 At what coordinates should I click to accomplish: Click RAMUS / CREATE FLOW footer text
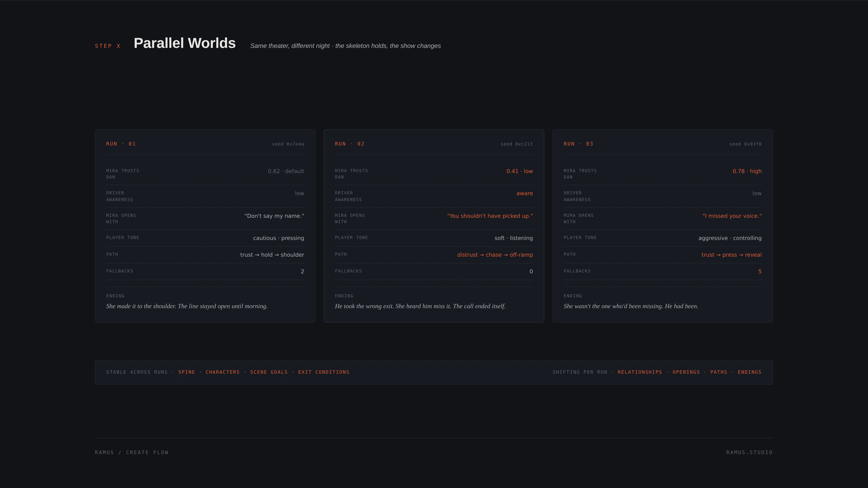[x=132, y=452]
